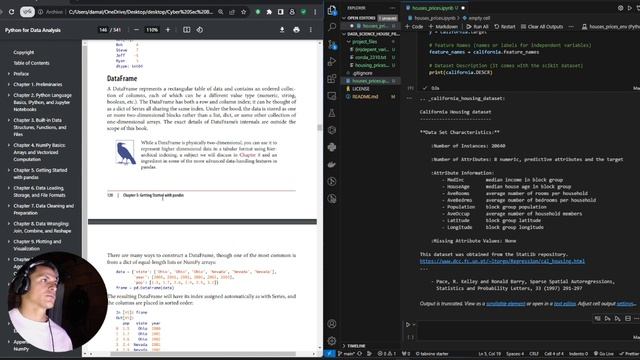Viewport: 640px width, 360px height.
Task: Bookmark this page with the star icon
Action: click(244, 12)
